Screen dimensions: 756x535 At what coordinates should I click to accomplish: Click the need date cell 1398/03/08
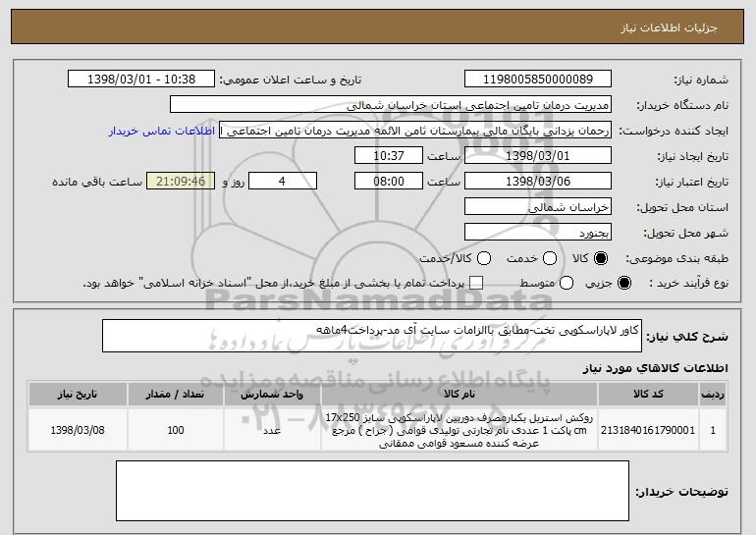78,430
